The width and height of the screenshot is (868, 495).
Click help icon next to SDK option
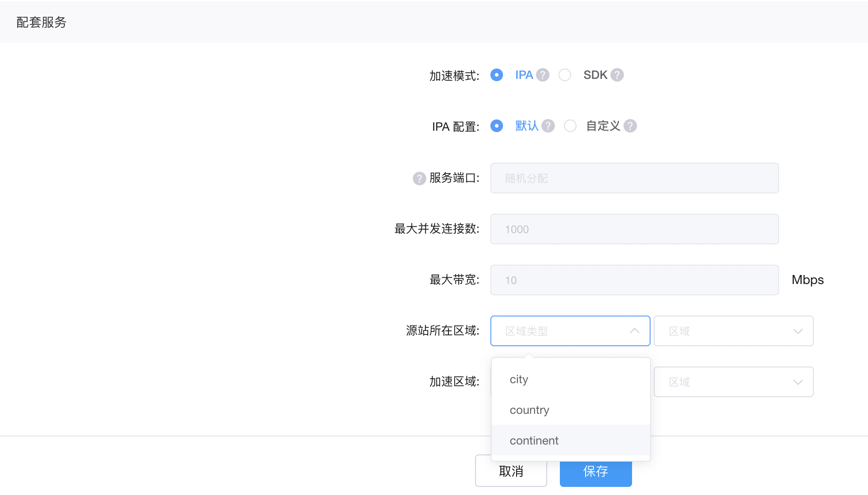tap(617, 75)
